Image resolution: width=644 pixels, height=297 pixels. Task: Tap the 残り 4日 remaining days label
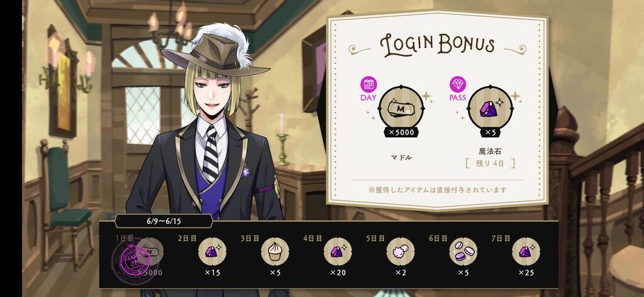(490, 164)
